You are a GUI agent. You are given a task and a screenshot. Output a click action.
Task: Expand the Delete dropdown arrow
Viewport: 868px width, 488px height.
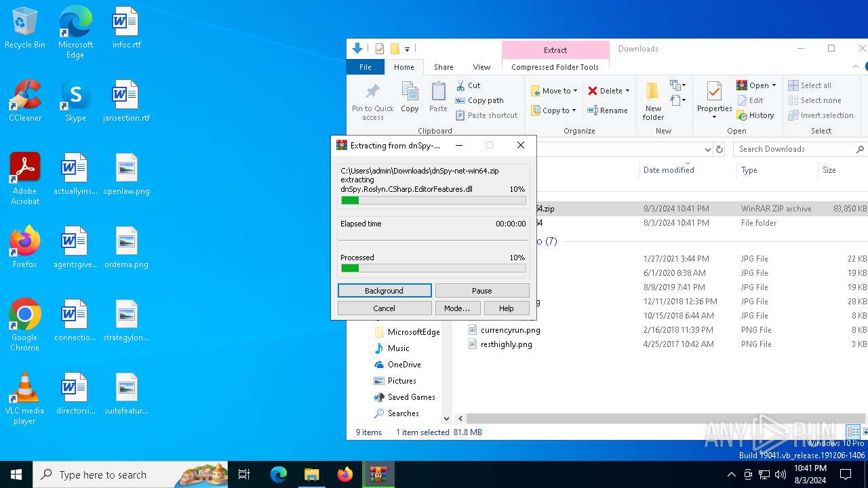coord(627,91)
